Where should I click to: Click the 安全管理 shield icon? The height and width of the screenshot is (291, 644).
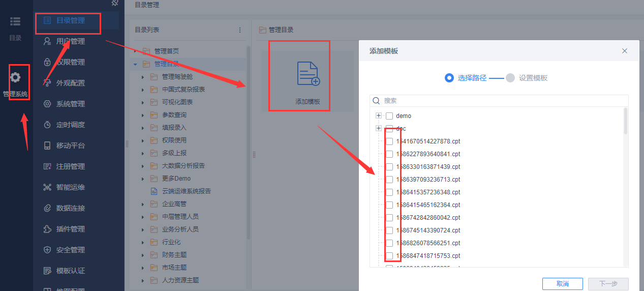(x=47, y=250)
